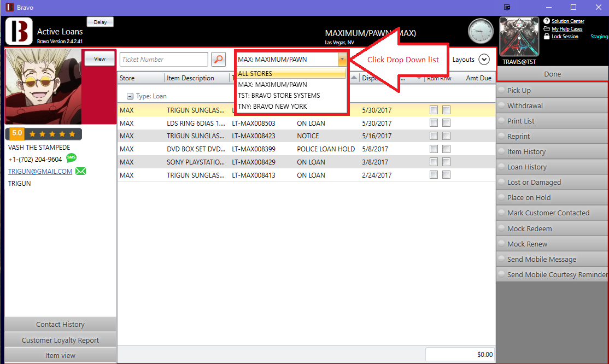This screenshot has width=609, height=364.
Task: Click the green SMS icon beside the phone number
Action: point(71,158)
